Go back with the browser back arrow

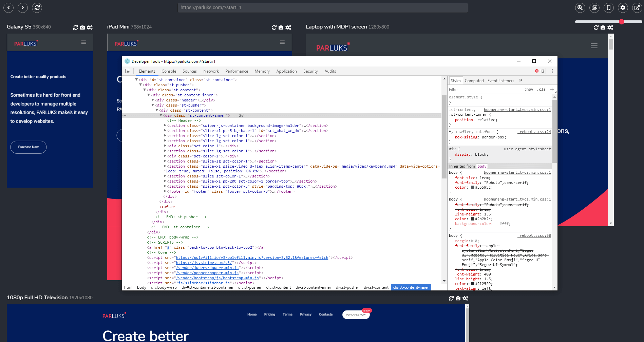[x=8, y=7]
